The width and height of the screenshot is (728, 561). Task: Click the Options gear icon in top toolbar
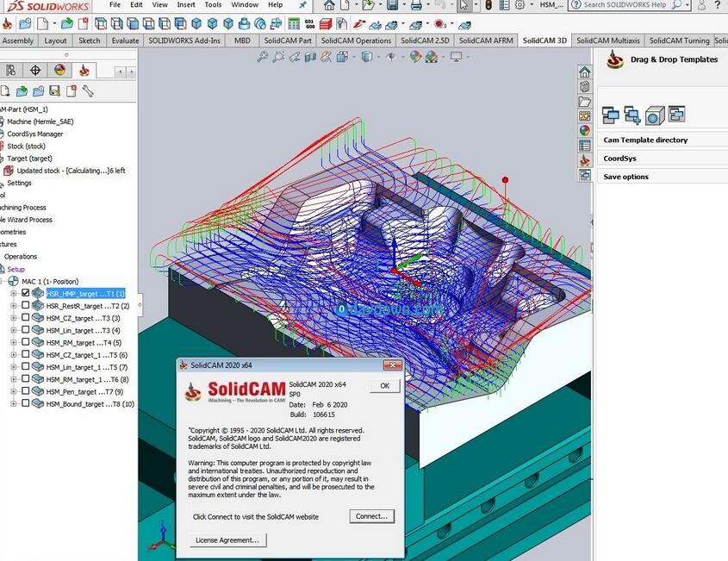pos(520,5)
